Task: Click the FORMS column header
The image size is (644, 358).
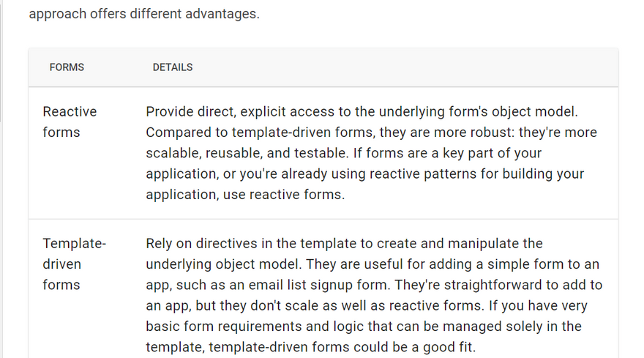Action: click(x=67, y=67)
